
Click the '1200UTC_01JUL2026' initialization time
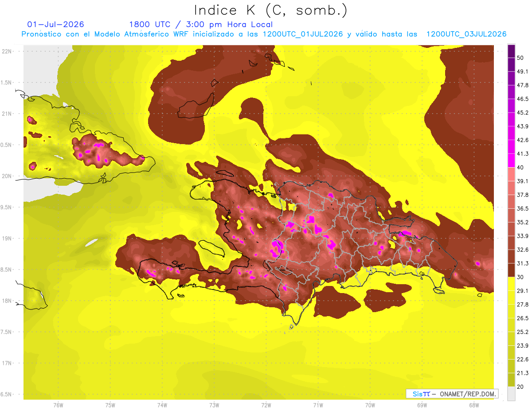[x=303, y=34]
